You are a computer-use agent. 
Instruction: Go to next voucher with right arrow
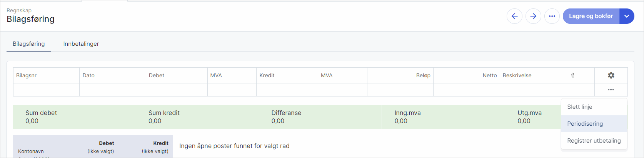533,16
